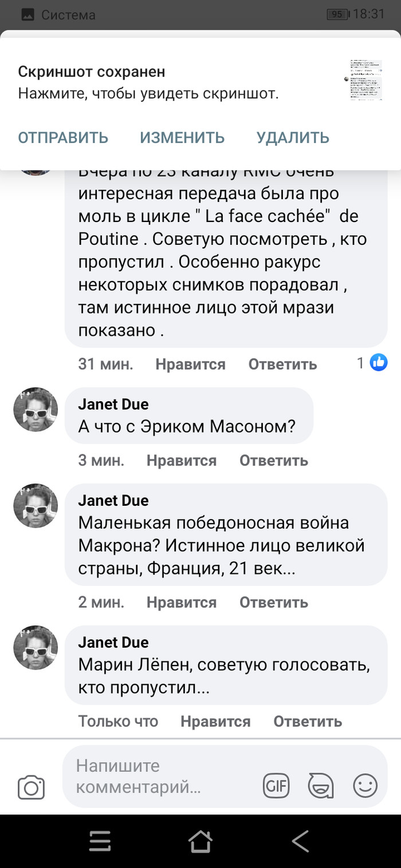Open Janet Due name on Марин Лёпен comment
The height and width of the screenshot is (868, 401).
113,642
